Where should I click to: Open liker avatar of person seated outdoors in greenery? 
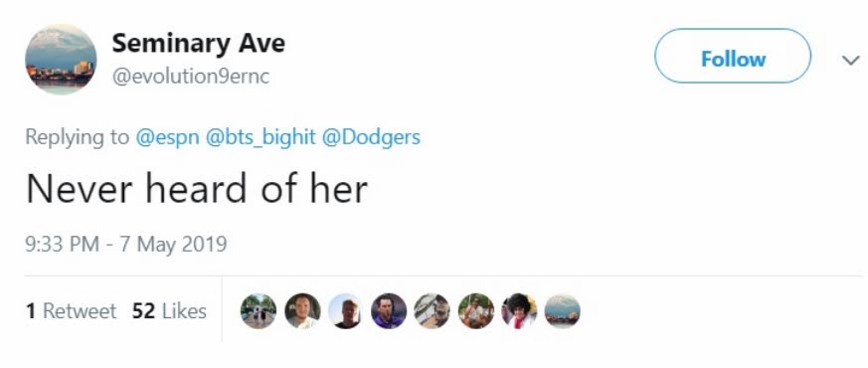click(x=476, y=311)
